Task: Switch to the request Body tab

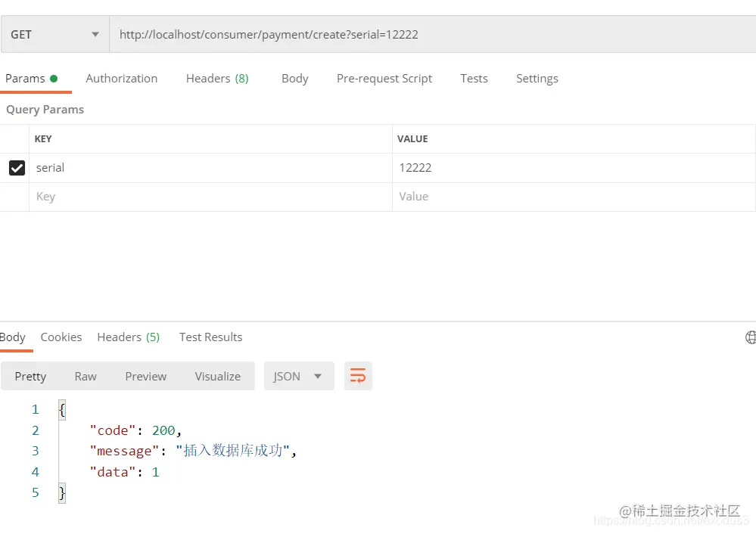Action: (x=294, y=79)
